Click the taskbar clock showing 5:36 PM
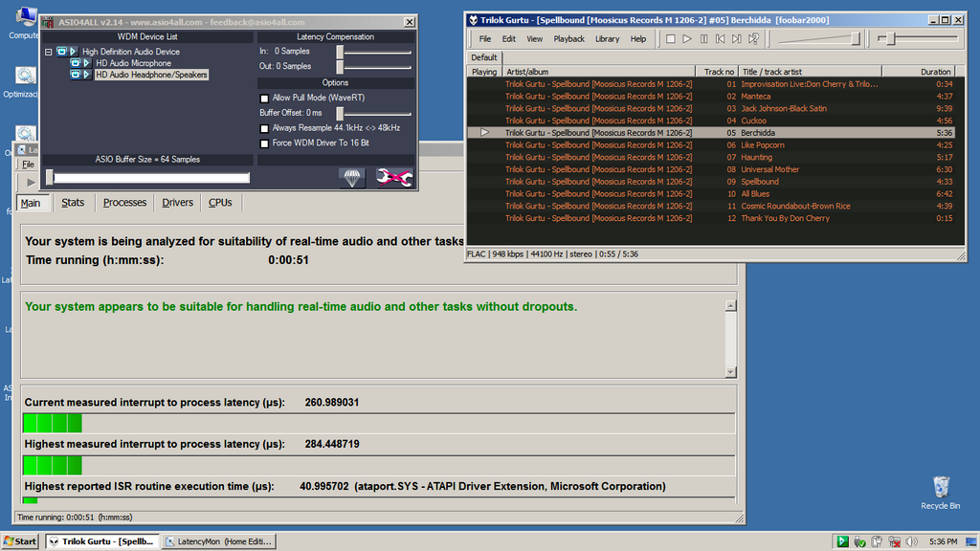Viewport: 980px width, 551px height. pos(943,541)
